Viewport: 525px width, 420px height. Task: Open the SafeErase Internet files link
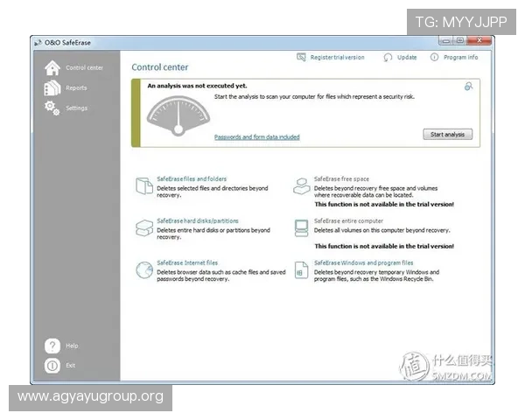(187, 262)
